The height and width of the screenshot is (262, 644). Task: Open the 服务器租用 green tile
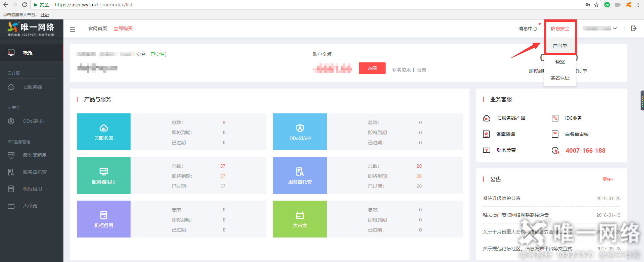click(x=104, y=175)
